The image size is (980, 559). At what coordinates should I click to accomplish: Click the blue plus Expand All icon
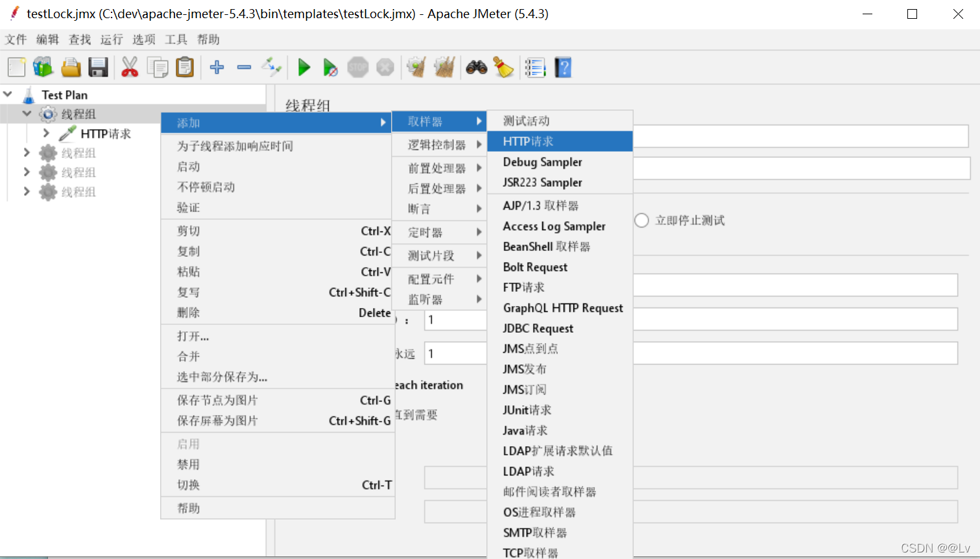click(x=217, y=67)
